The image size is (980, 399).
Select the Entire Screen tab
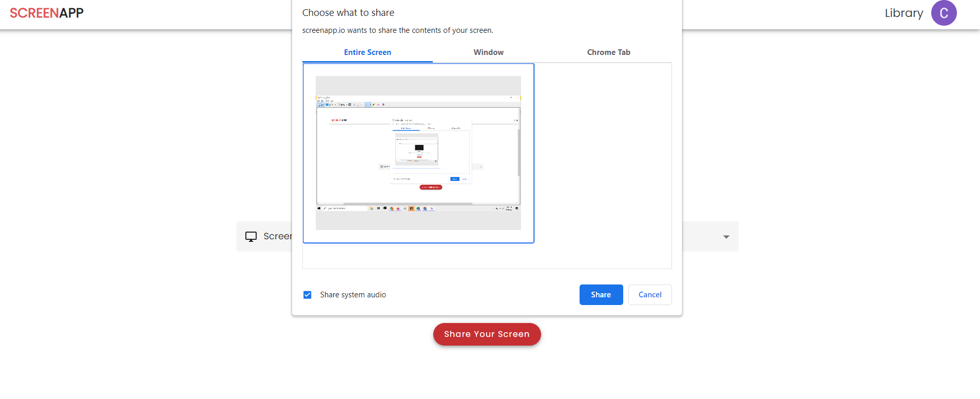[x=367, y=52]
